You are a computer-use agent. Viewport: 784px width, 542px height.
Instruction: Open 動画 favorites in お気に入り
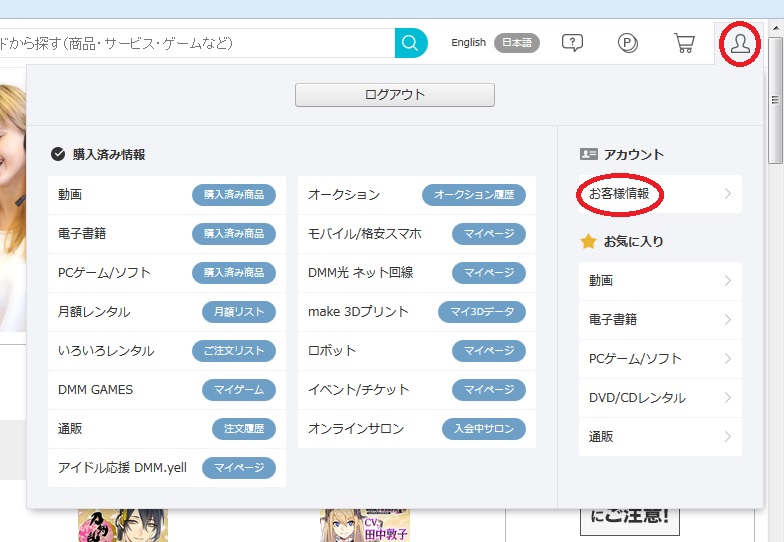(x=660, y=280)
